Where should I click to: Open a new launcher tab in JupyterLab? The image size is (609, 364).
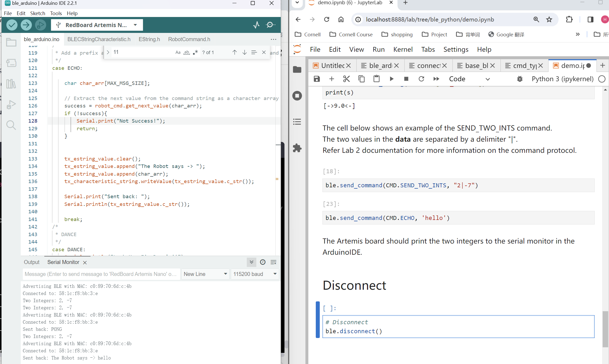pos(603,65)
